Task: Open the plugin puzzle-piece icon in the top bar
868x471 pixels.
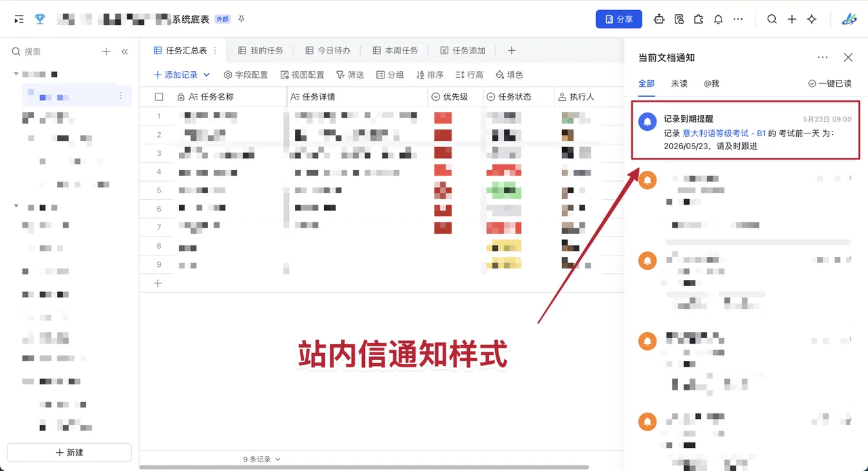Action: [x=698, y=20]
